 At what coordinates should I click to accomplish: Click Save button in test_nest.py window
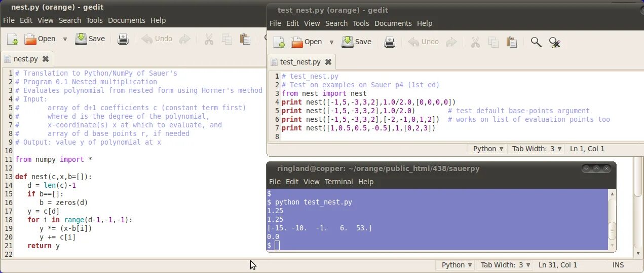click(357, 42)
